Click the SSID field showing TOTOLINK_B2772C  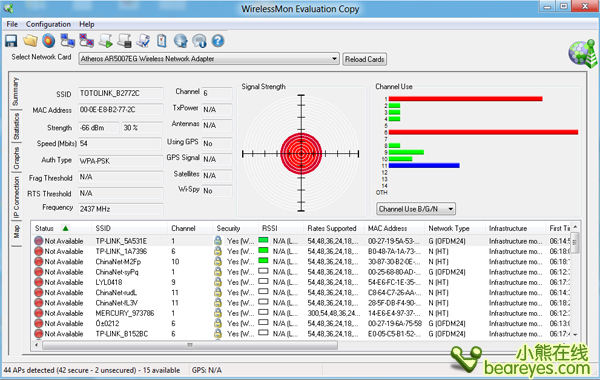pos(121,93)
